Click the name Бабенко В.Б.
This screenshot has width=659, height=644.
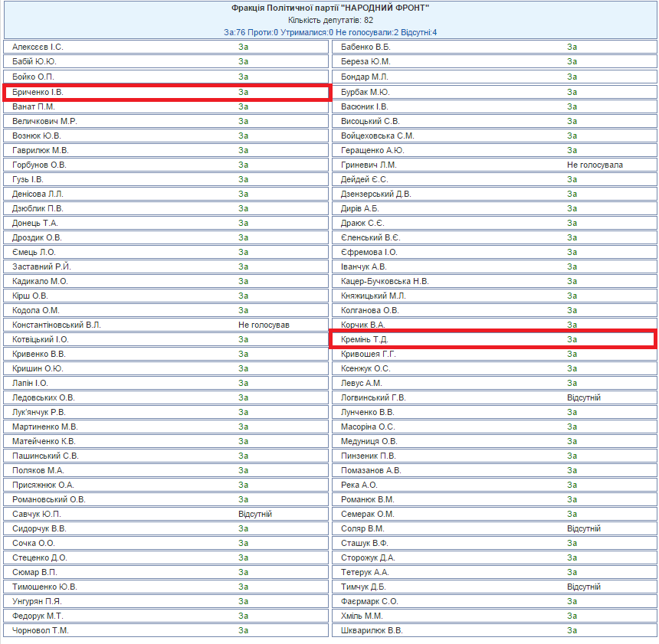(366, 47)
